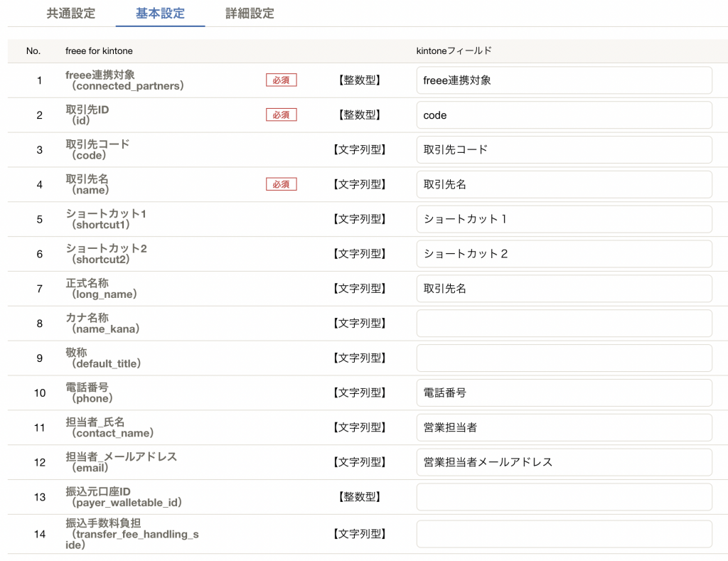Click 【文字列型】 on the 取引先コード row
728x561 pixels.
coord(359,149)
